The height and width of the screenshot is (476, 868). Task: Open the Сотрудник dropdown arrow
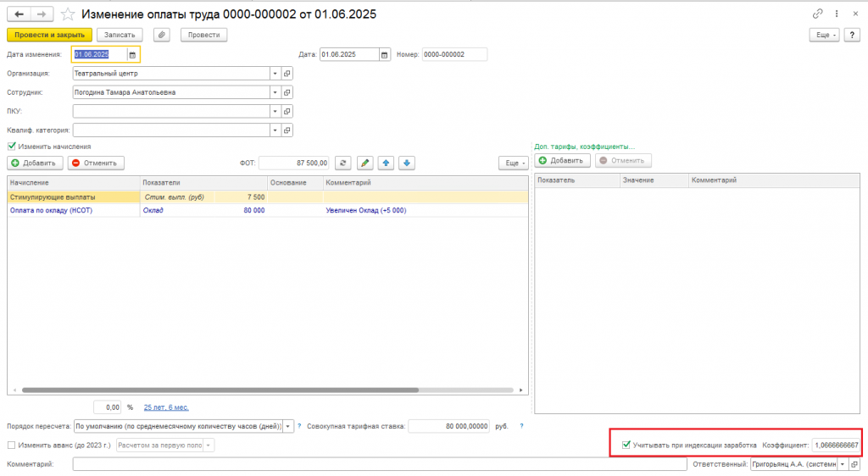click(275, 92)
